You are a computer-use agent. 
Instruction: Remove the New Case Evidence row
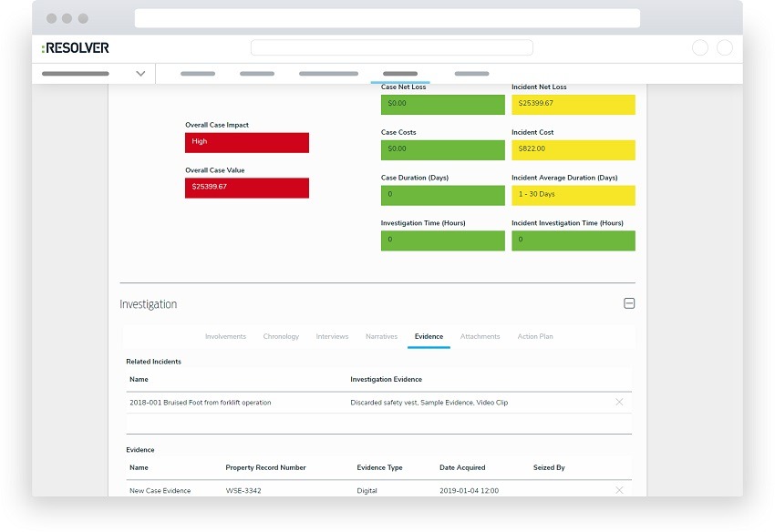(620, 490)
